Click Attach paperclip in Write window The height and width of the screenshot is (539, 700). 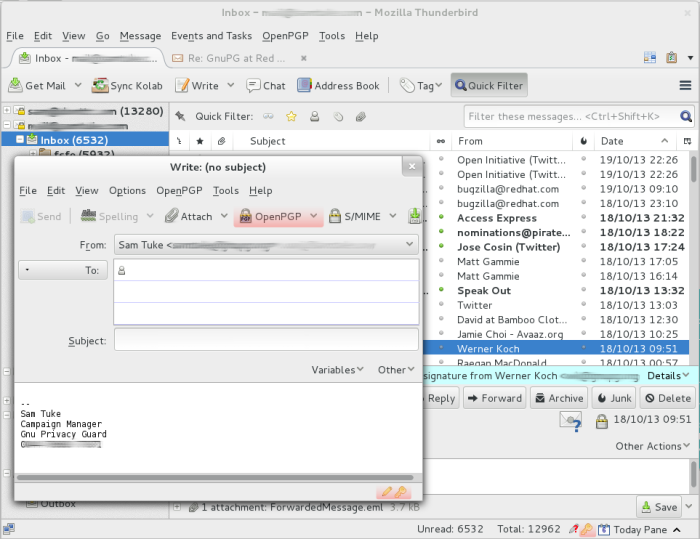tap(172, 216)
